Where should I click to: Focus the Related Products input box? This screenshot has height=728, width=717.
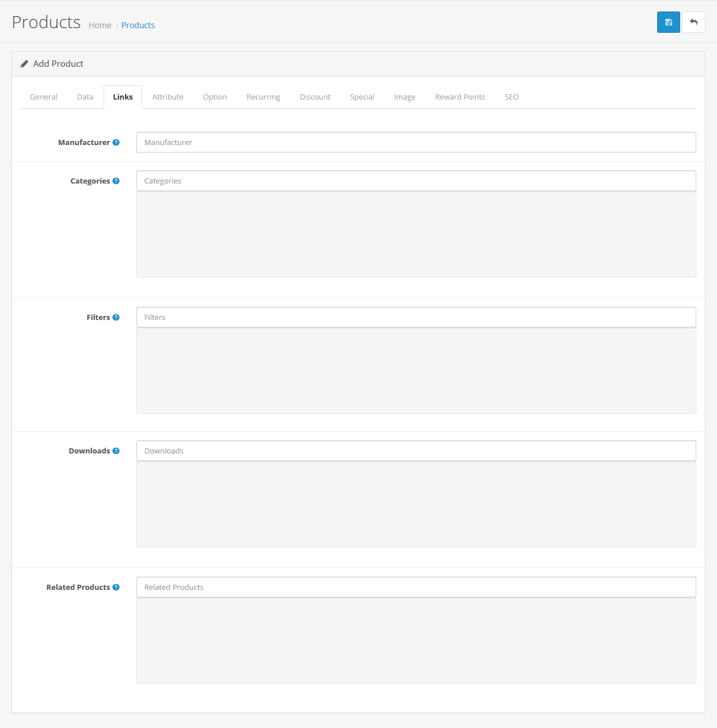tap(415, 587)
